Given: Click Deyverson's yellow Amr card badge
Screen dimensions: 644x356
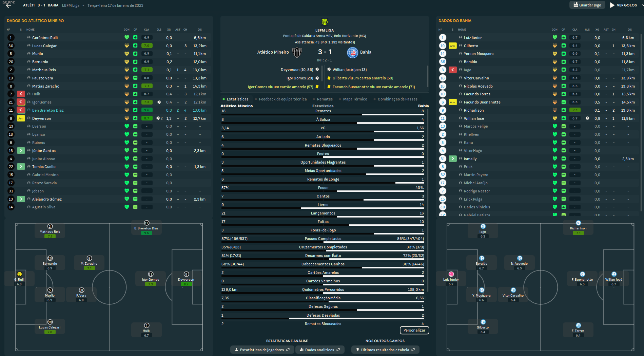Looking at the screenshot, I should 21,118.
